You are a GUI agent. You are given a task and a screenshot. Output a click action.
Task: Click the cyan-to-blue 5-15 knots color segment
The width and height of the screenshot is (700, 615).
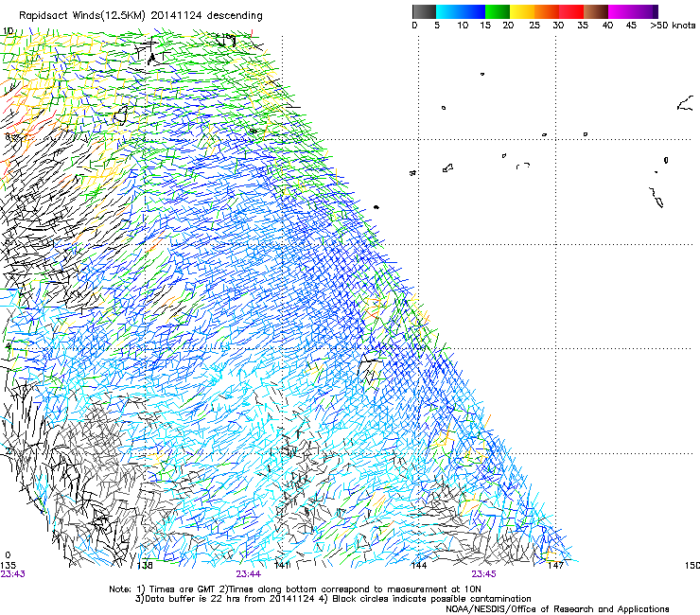point(461,11)
